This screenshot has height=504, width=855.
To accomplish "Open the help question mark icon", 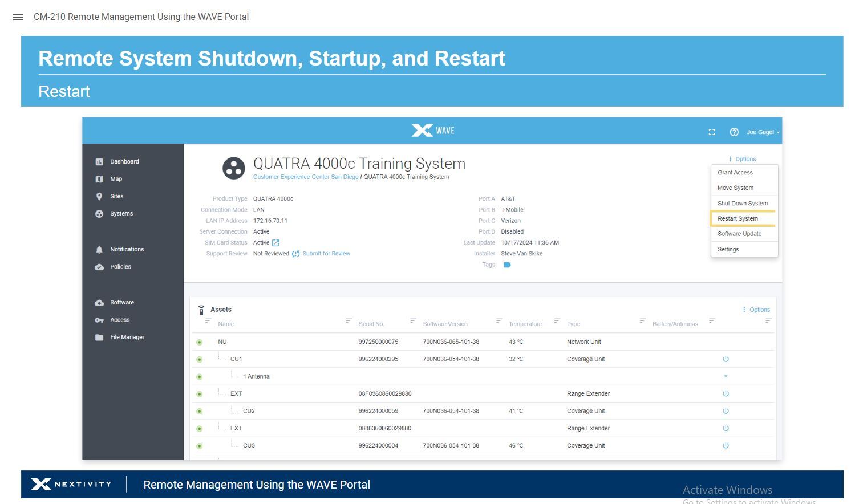I will [x=734, y=132].
